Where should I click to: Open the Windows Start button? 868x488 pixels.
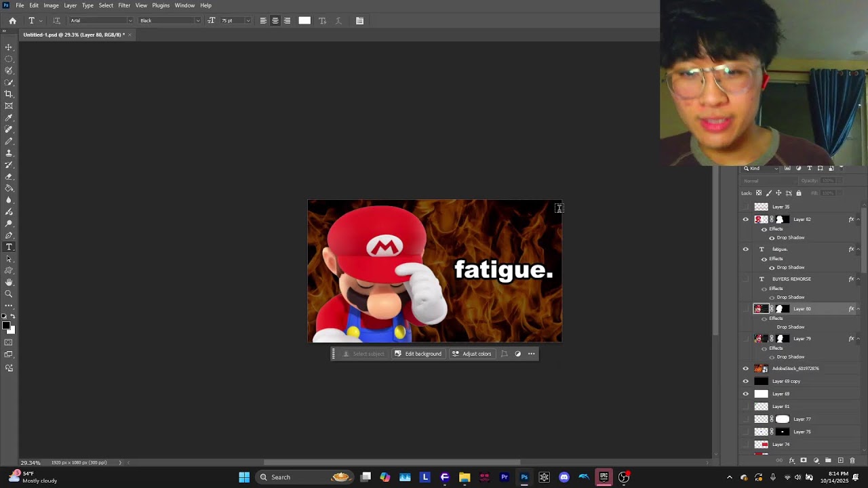click(244, 477)
